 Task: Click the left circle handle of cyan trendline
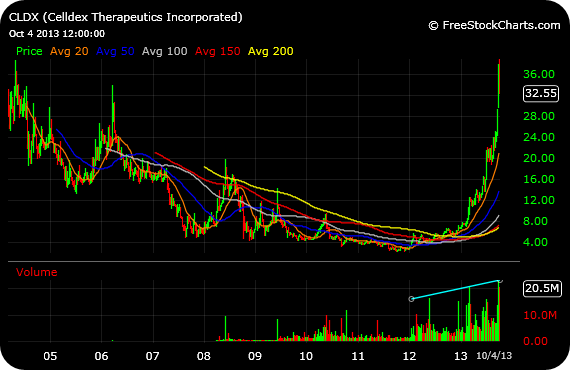click(x=412, y=299)
